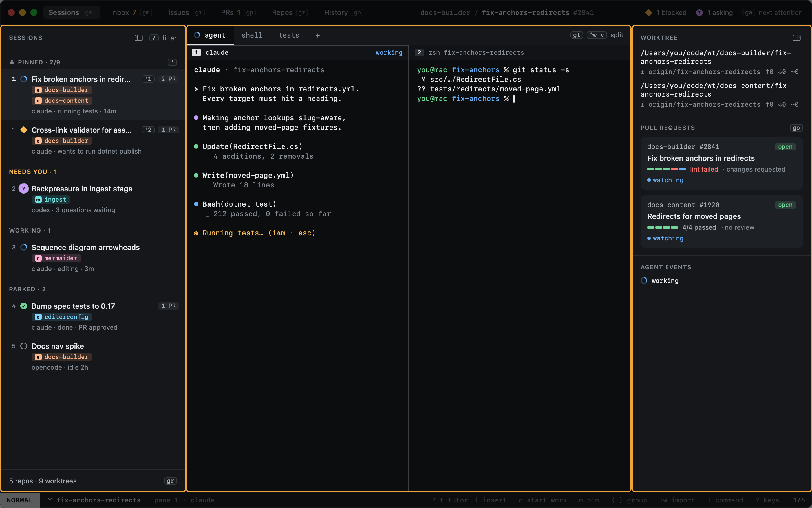Click the blocked diamond icon in top bar

pos(648,12)
